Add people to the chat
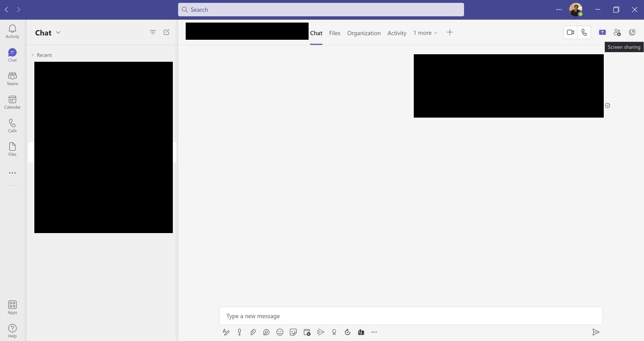 point(617,32)
